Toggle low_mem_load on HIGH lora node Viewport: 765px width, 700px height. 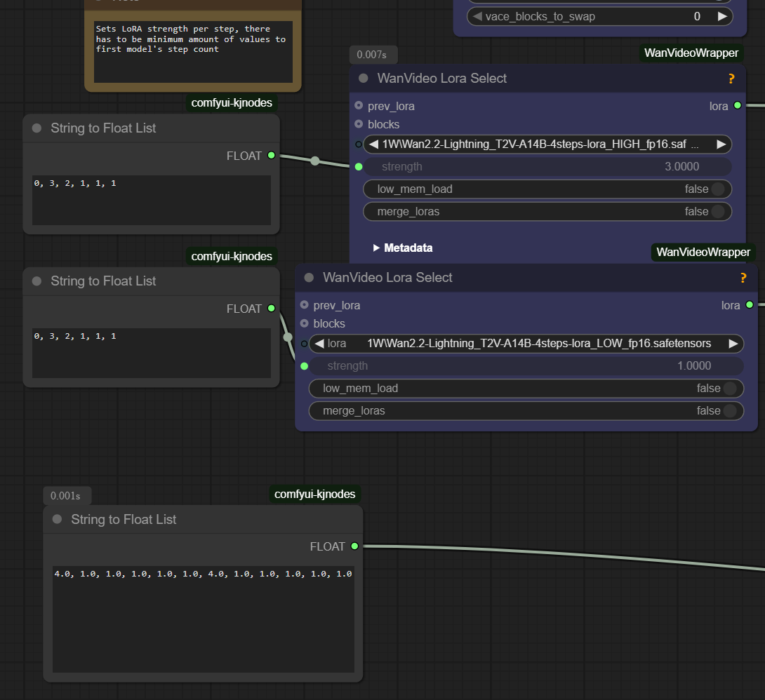tap(547, 189)
